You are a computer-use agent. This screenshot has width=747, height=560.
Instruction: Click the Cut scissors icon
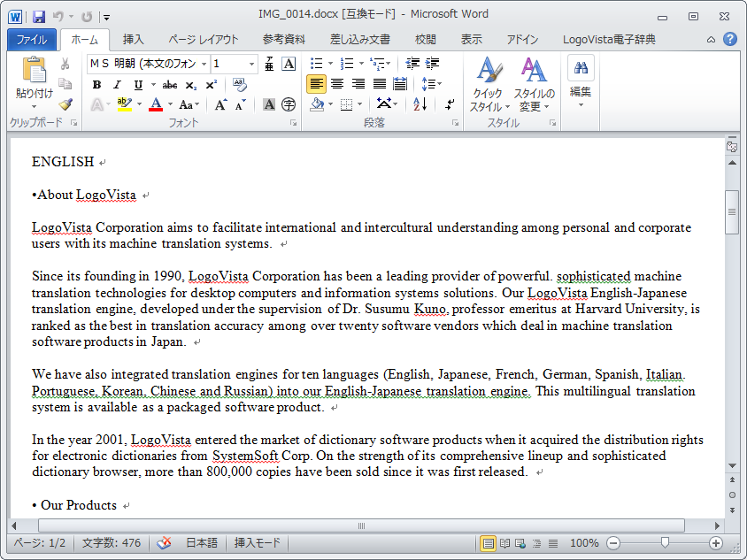[x=65, y=64]
